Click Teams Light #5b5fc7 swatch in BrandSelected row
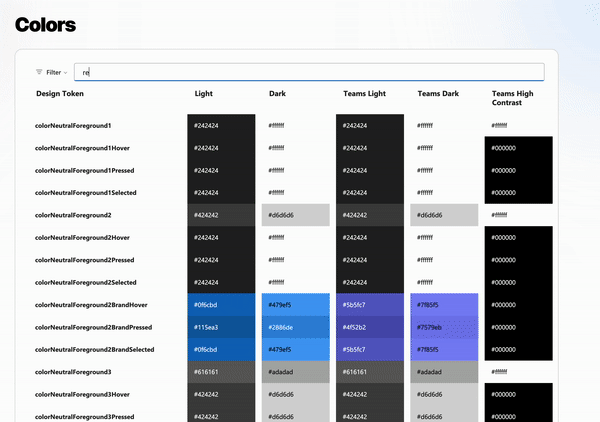 pyautogui.click(x=370, y=350)
